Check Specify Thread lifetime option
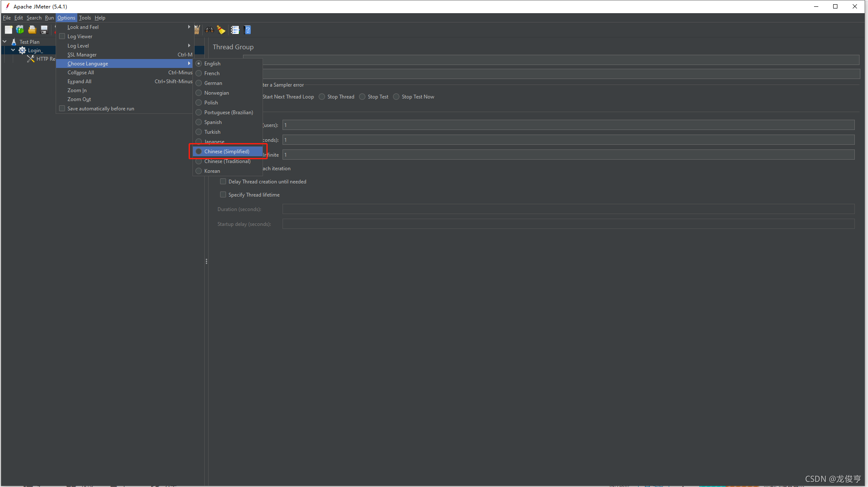Viewport: 868px width, 487px height. [223, 194]
